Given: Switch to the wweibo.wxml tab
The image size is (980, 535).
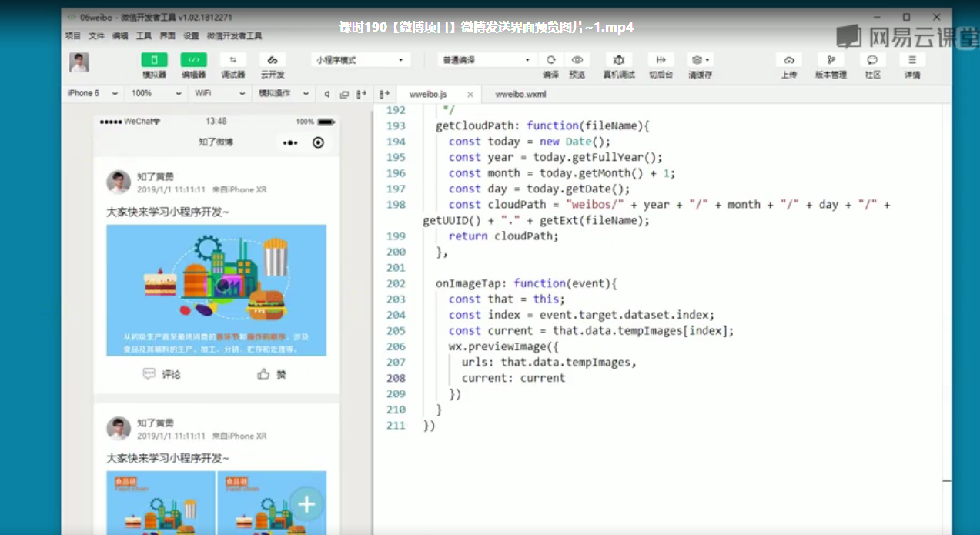Looking at the screenshot, I should (520, 94).
